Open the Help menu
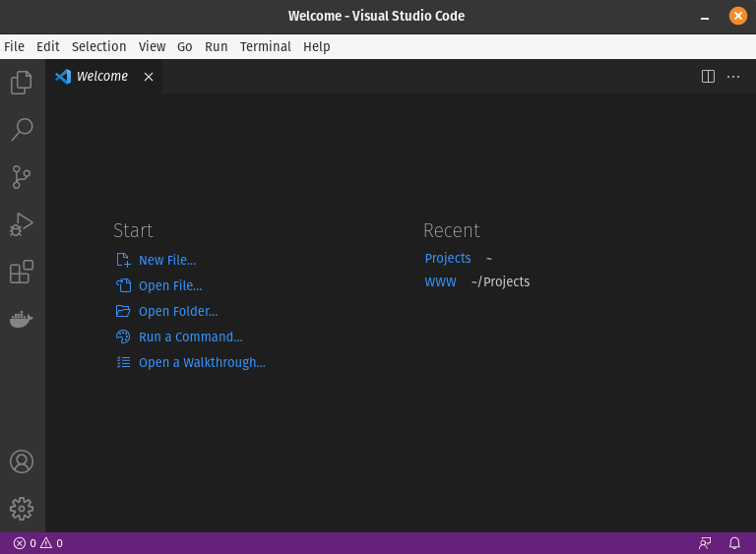Viewport: 756px width, 554px height. (x=317, y=47)
